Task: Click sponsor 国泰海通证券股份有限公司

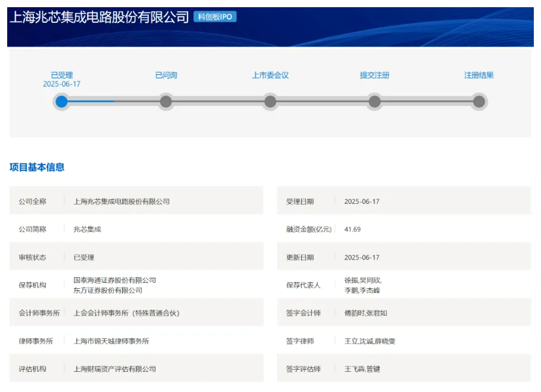Action: (x=114, y=280)
